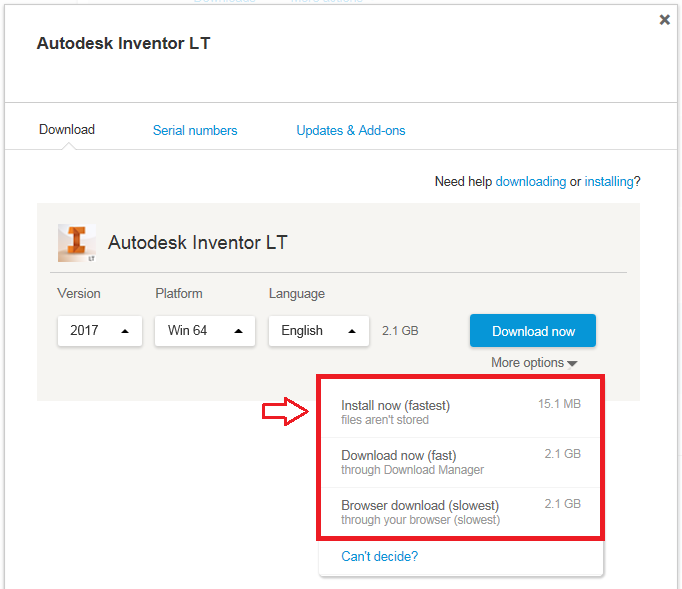Open the Can't decide? link
Viewport: 682px width, 589px height.
(x=379, y=556)
